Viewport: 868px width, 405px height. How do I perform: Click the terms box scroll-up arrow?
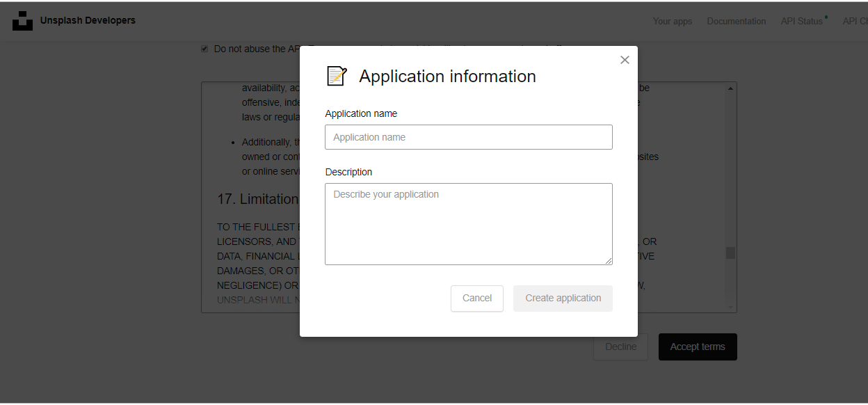click(x=730, y=88)
